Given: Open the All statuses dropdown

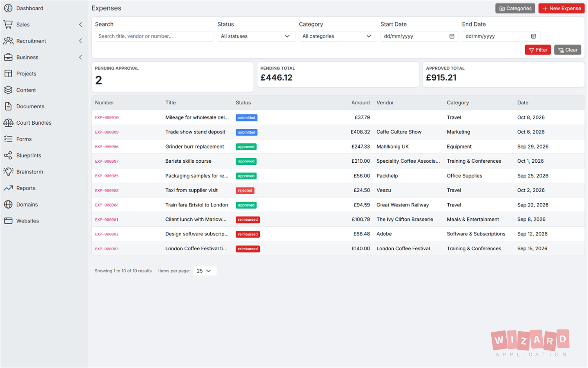Looking at the screenshot, I should tap(256, 36).
